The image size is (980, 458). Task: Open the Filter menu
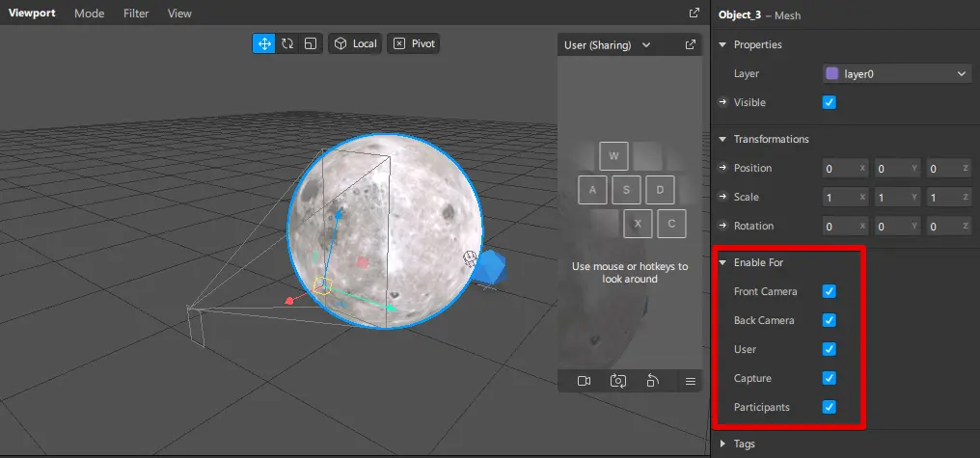pyautogui.click(x=136, y=13)
